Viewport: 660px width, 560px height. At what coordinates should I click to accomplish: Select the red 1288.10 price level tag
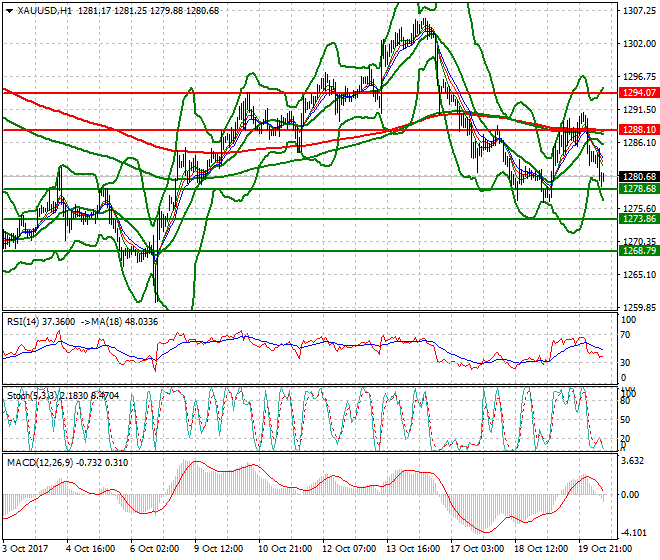pyautogui.click(x=631, y=130)
